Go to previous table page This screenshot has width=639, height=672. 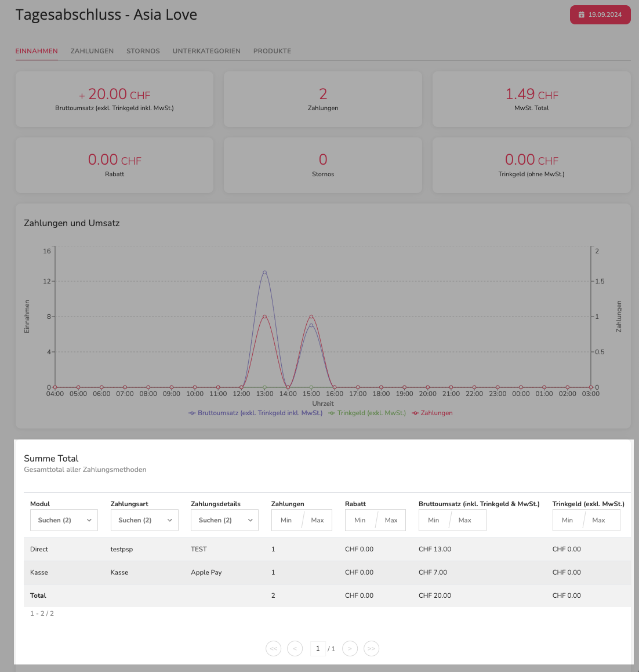pyautogui.click(x=295, y=648)
